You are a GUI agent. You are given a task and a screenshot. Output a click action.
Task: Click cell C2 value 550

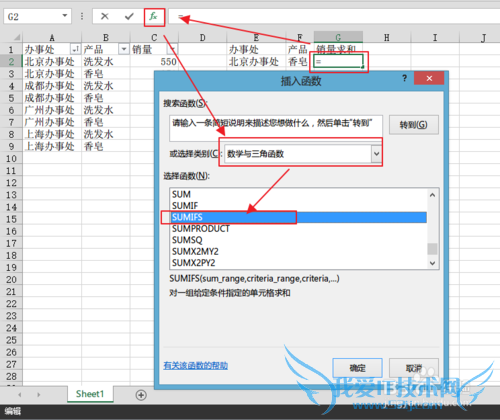coord(154,62)
